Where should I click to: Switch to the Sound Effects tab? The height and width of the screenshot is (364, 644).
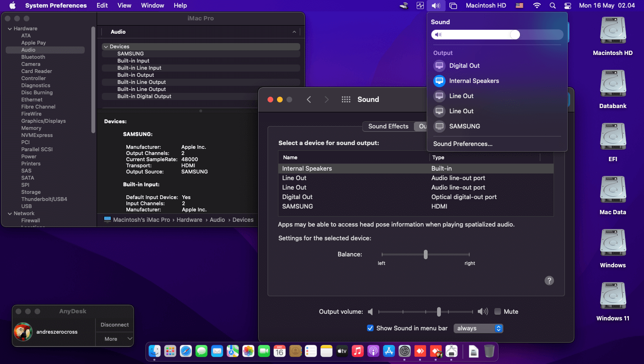click(388, 127)
